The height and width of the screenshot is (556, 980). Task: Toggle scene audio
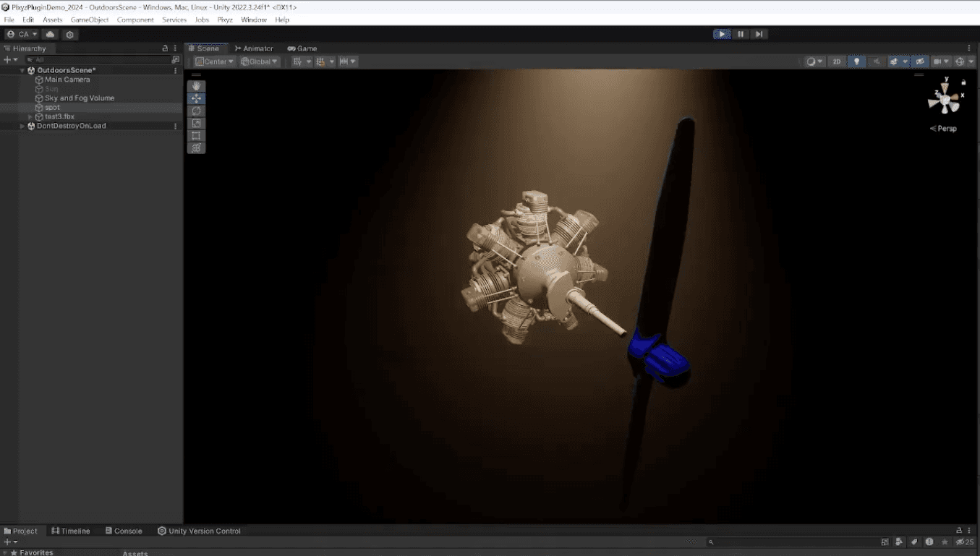877,61
